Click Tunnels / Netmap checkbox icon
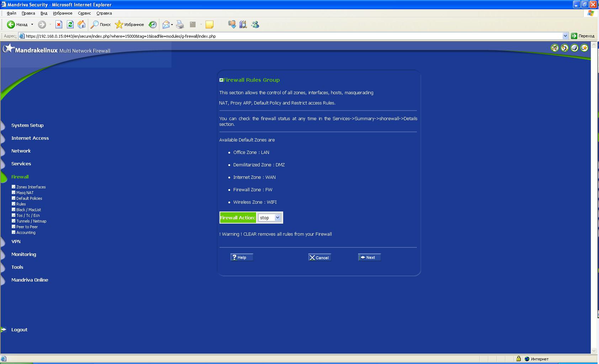Image resolution: width=599 pixels, height=364 pixels. 14,221
